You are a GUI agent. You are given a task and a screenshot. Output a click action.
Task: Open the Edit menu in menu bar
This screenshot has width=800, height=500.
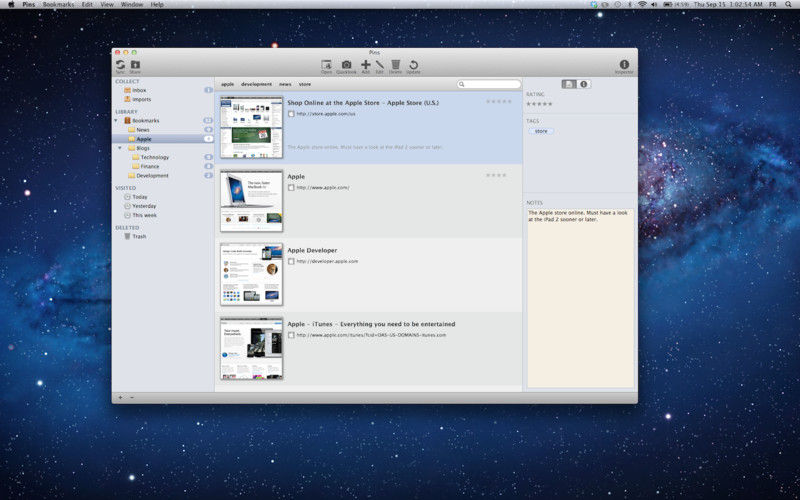coord(87,5)
